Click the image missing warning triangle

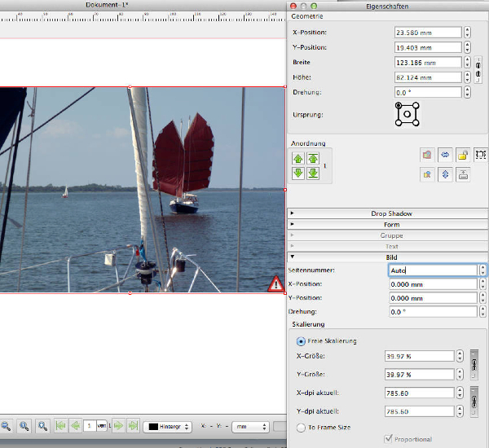tap(276, 283)
